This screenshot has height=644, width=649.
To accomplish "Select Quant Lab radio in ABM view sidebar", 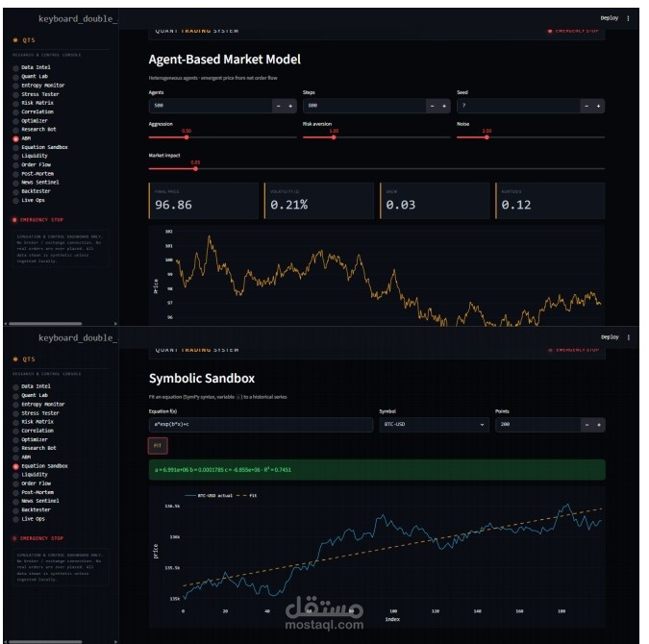I will coord(15,77).
